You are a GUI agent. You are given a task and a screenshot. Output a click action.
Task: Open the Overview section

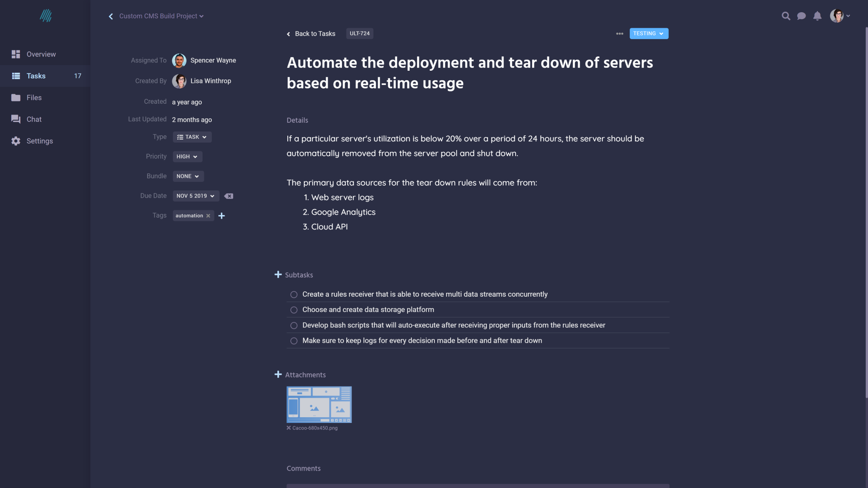(x=45, y=54)
